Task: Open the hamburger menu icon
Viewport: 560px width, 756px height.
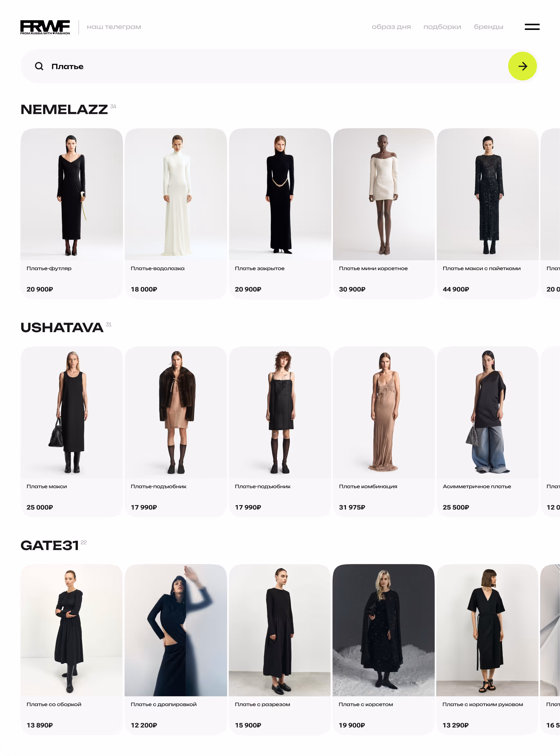Action: click(532, 27)
